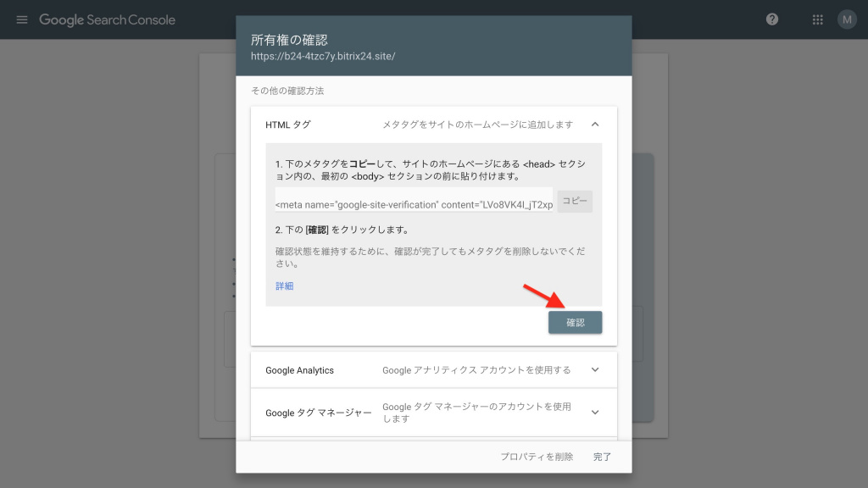Click the property URL b24-4tzc7y.bitrix24.site

click(323, 56)
